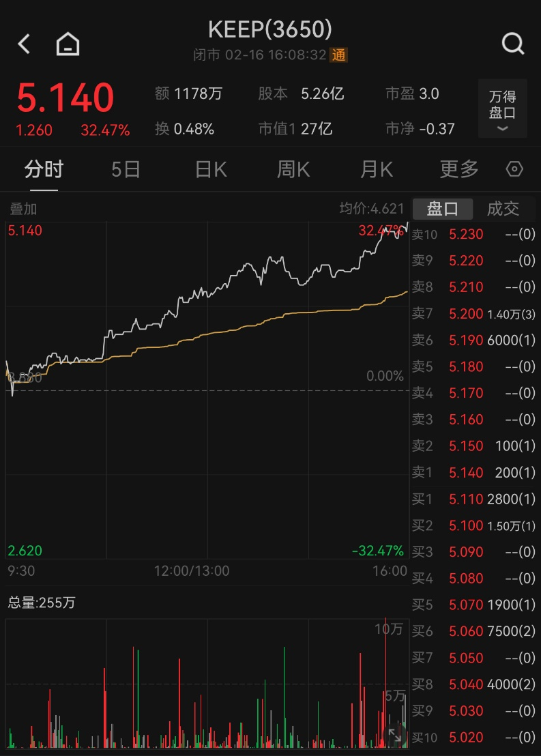Select the 卖9 5.220 ask row
The height and width of the screenshot is (756, 541).
pos(473,261)
